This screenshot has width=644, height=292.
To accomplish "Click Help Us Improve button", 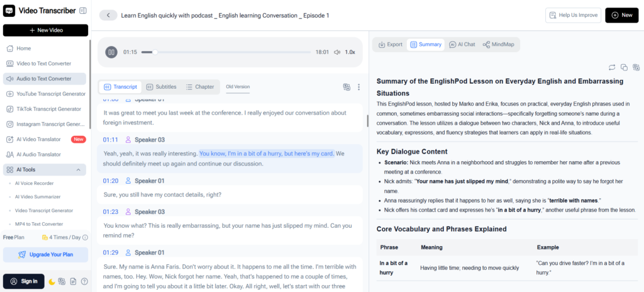I will [x=574, y=15].
